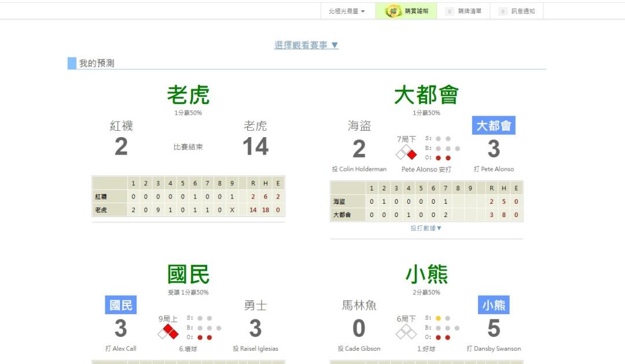
Task: Click 紅襪 row label in scoreboard
Action: coord(101,197)
